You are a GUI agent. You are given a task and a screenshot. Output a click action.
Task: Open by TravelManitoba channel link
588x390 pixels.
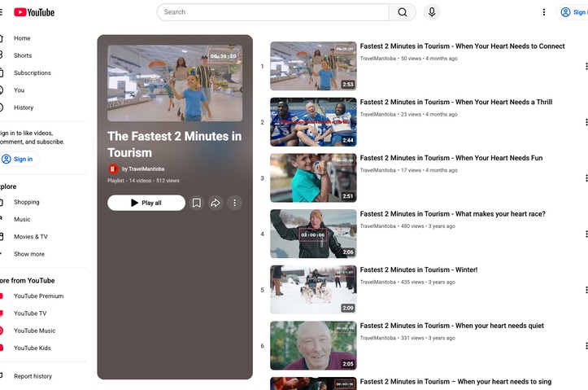tap(143, 169)
